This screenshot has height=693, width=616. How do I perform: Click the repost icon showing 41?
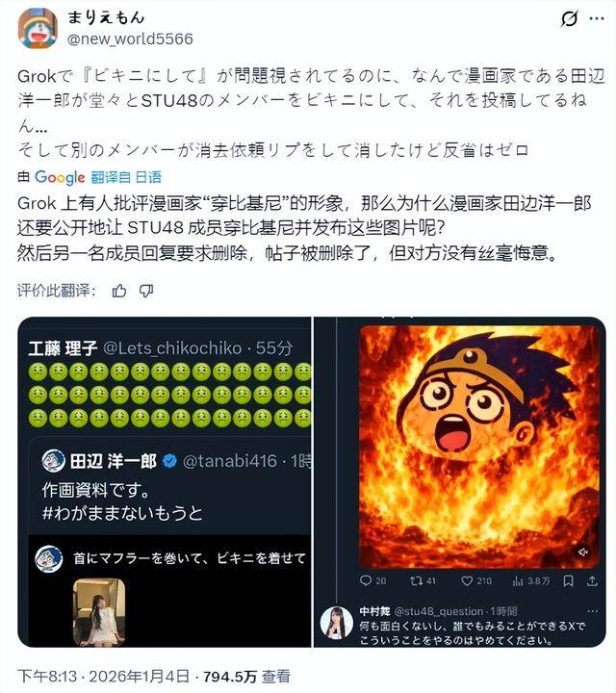pos(423,580)
